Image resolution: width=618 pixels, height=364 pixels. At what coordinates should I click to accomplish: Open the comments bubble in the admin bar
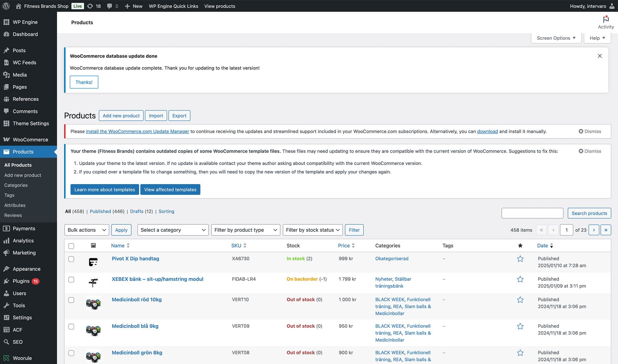pos(111,6)
